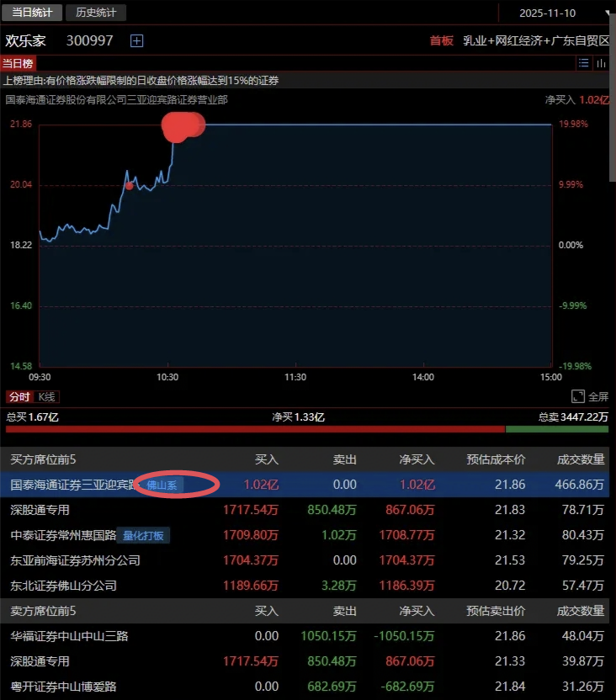Click the 量化打板 tag
Screen dimensions: 616x700
pyautogui.click(x=143, y=535)
